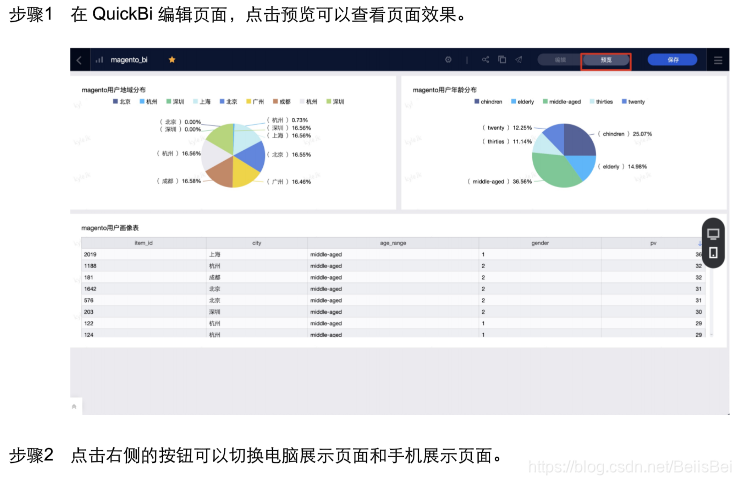The height and width of the screenshot is (485, 741).
Task: Select the cell with item_id 576
Action: (x=144, y=300)
